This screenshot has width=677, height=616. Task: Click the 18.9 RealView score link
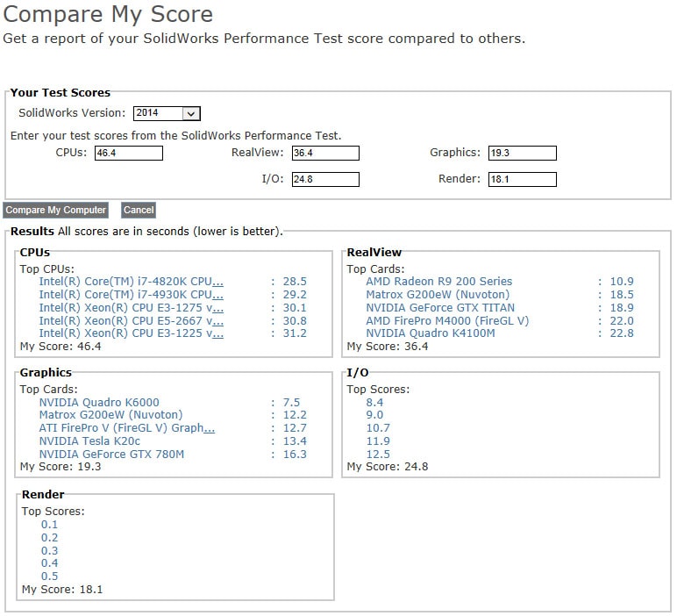pos(622,308)
